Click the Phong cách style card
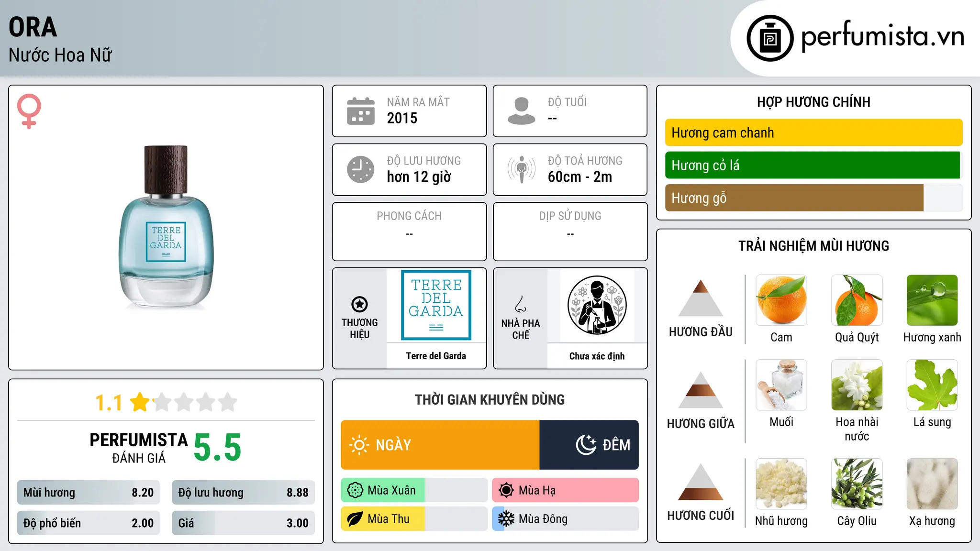The width and height of the screenshot is (980, 551). pos(409,231)
